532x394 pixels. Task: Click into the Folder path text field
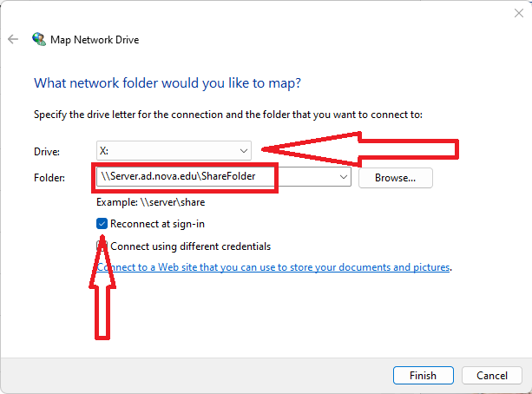(x=217, y=176)
